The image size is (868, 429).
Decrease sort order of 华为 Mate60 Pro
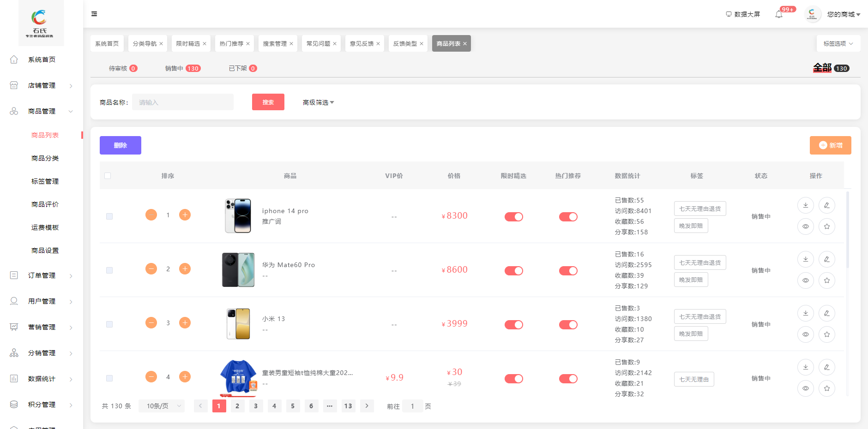click(x=151, y=269)
